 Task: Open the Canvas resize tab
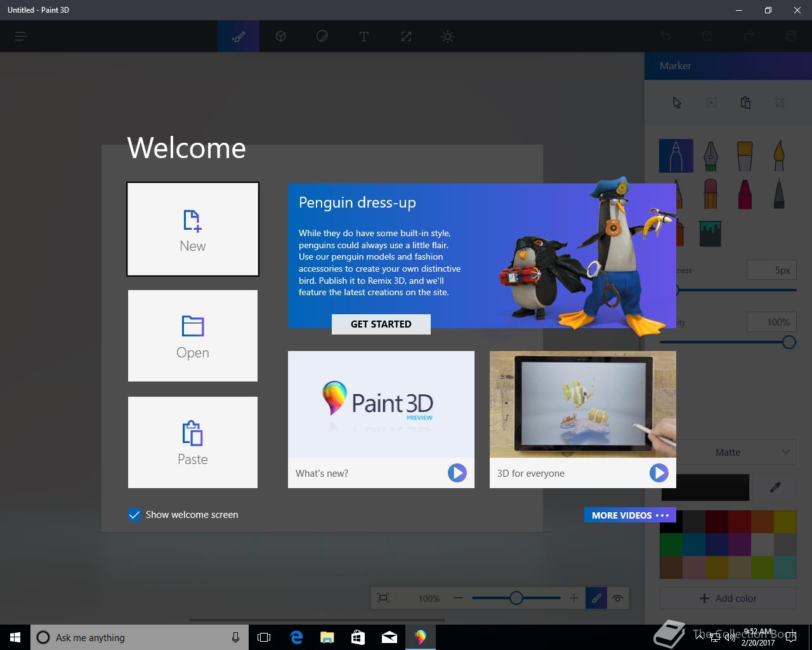tap(406, 36)
